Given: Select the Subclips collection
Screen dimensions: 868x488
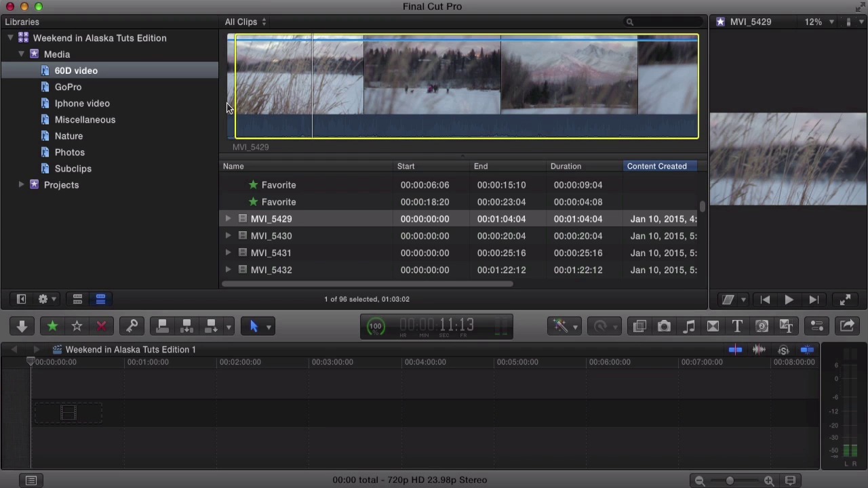Looking at the screenshot, I should tap(73, 168).
